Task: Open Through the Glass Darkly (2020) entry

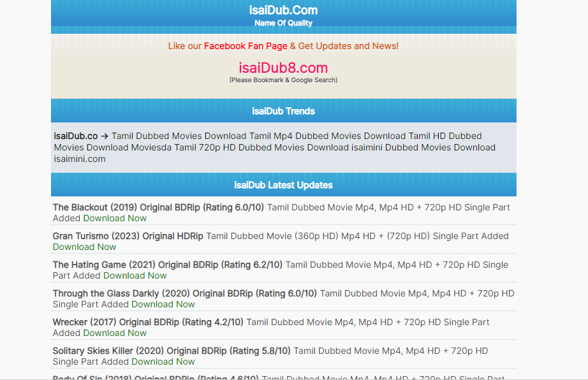Action: click(x=185, y=293)
